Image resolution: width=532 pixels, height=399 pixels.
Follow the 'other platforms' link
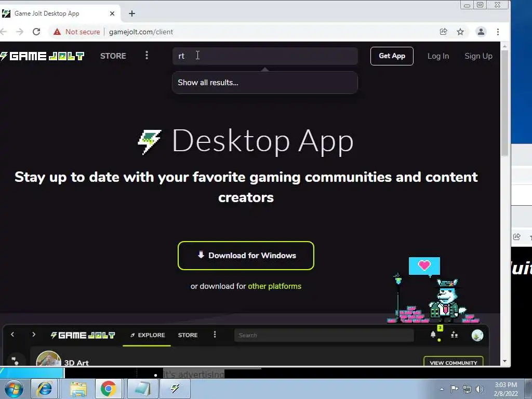pos(274,286)
